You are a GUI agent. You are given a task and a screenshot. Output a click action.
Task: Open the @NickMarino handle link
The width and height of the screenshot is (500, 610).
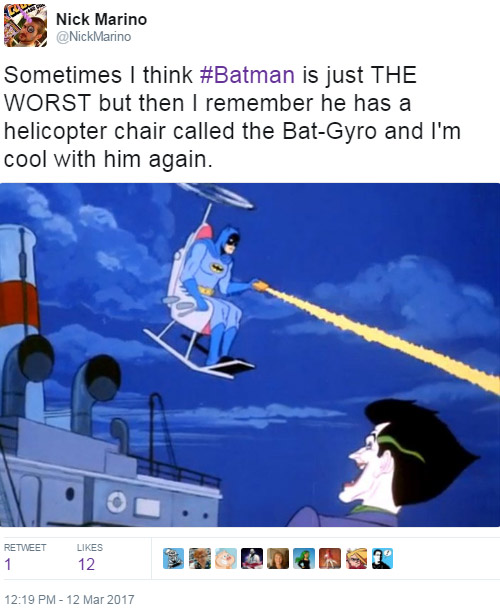point(93,37)
